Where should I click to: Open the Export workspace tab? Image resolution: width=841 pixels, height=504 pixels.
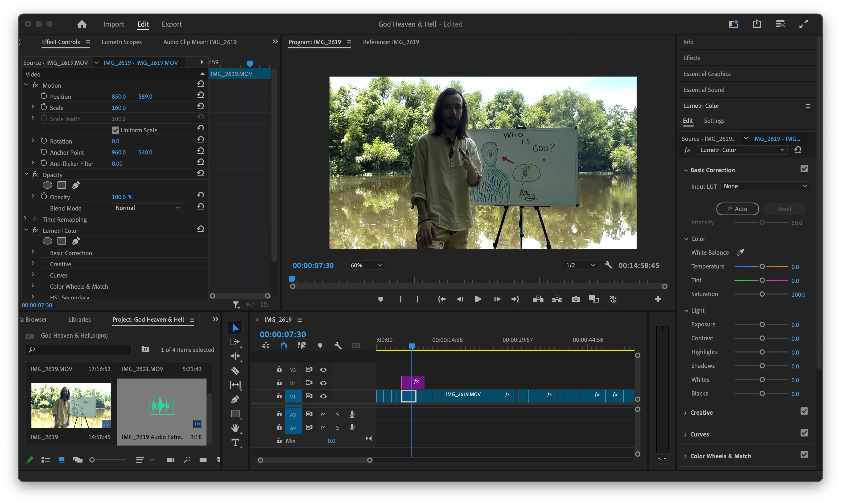point(172,24)
